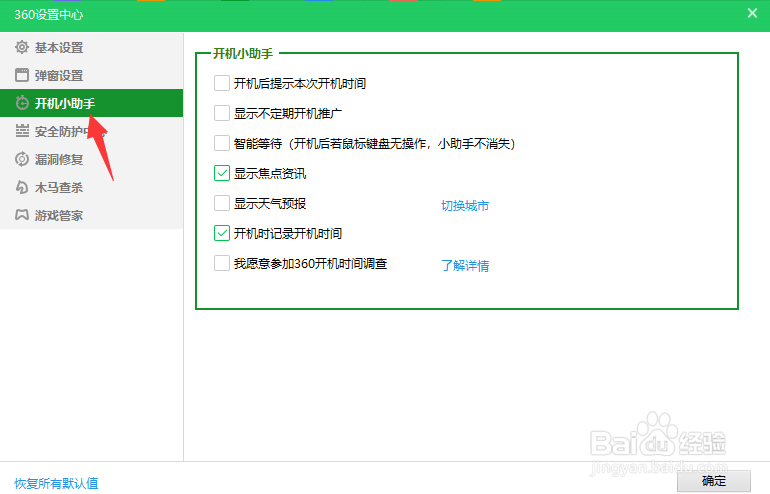This screenshot has height=494, width=770.
Task: Open the 基本设置 section
Action: [x=91, y=48]
